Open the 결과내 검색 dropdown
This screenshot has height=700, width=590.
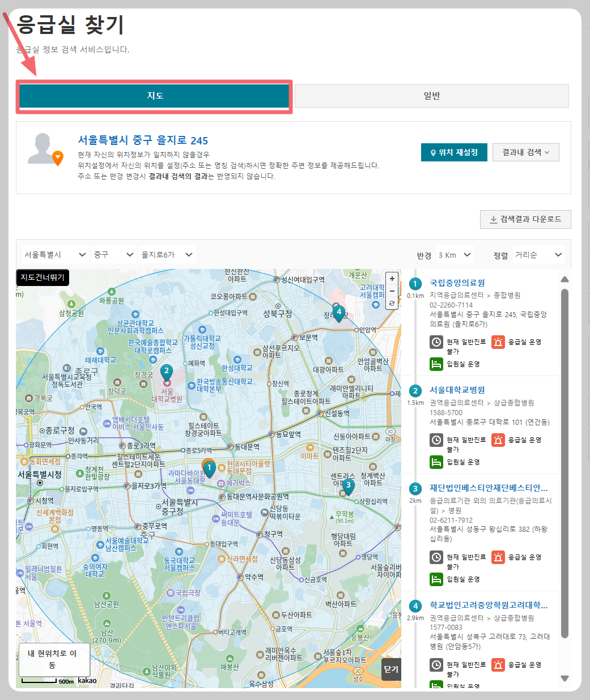pyautogui.click(x=526, y=152)
